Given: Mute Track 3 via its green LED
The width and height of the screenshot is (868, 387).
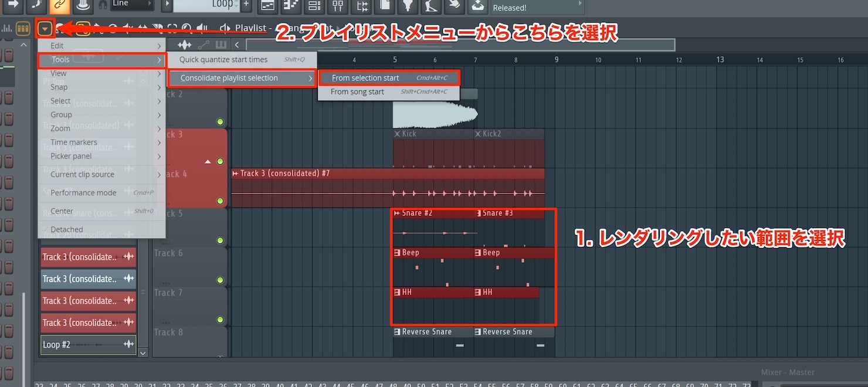Looking at the screenshot, I should [x=220, y=161].
